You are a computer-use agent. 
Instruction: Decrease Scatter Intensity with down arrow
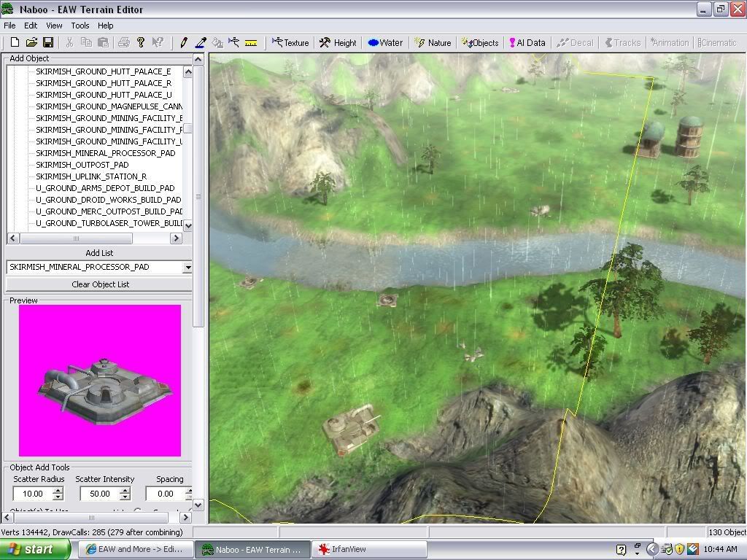(125, 497)
